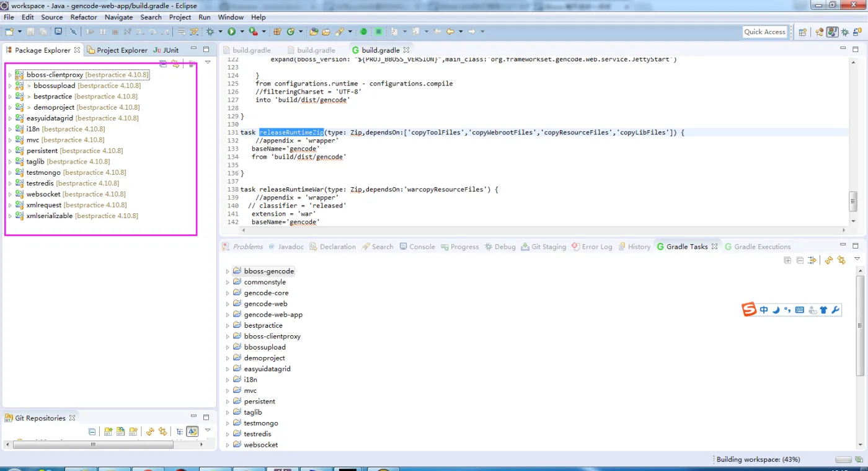Click Collapse All in Package Explorer toolbar
Viewport: 868px width, 471px height.
[x=162, y=63]
